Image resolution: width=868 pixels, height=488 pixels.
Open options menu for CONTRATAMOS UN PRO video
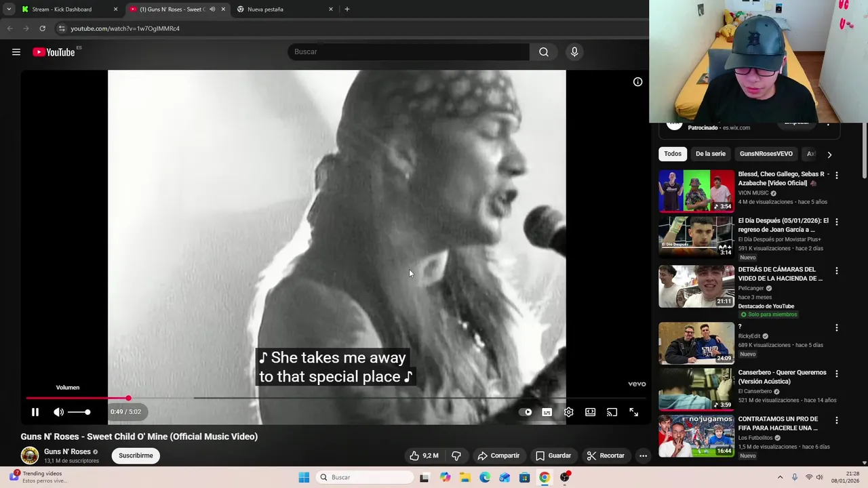coord(836,421)
